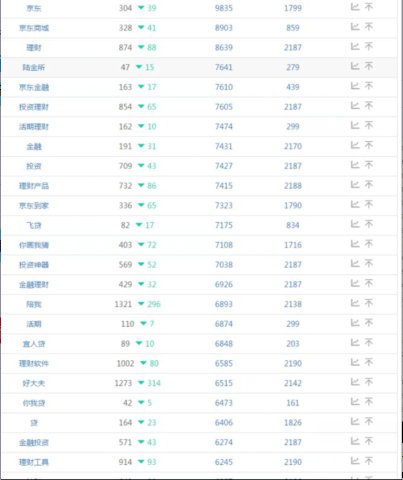This screenshot has height=480, width=403.
Task: Click pin-to-top icon for 理财工具 row
Action: 369,461
